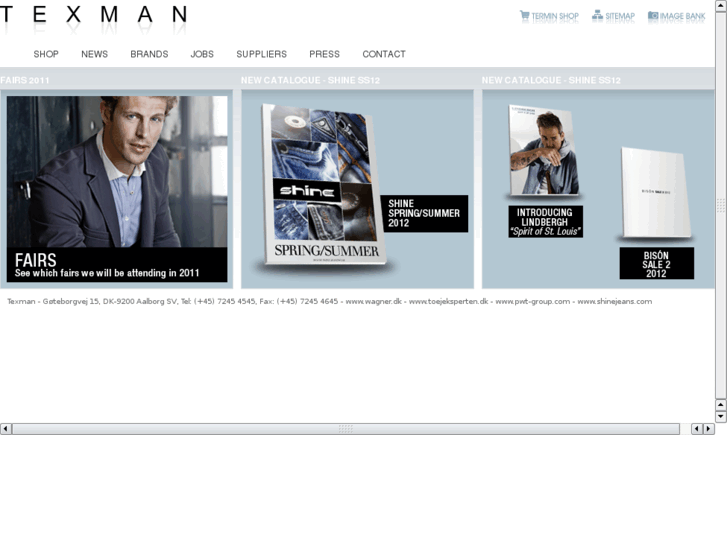Click the FAIRS black caption banner
The height and width of the screenshot is (545, 727).
pos(117,264)
